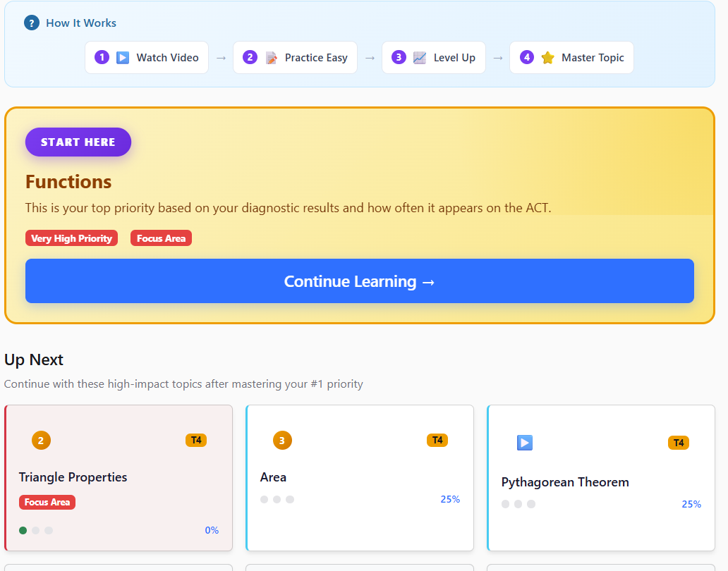Open the Area topic card

point(360,478)
